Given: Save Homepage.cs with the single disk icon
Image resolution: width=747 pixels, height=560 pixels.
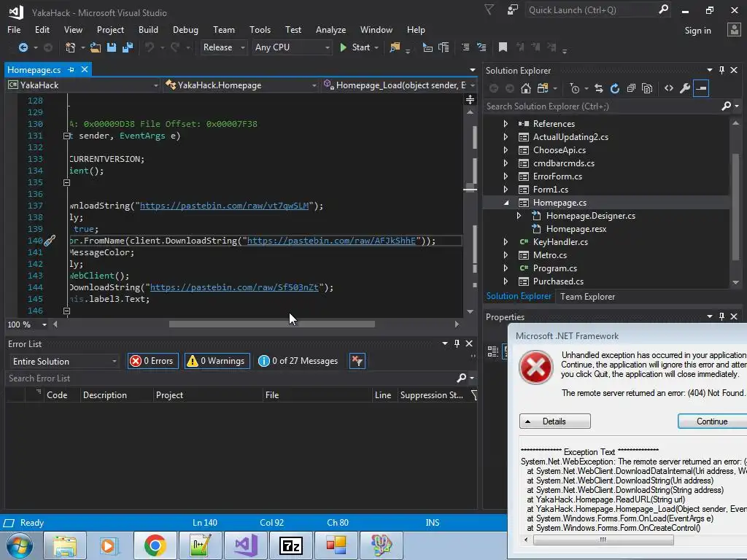Looking at the screenshot, I should tap(112, 47).
